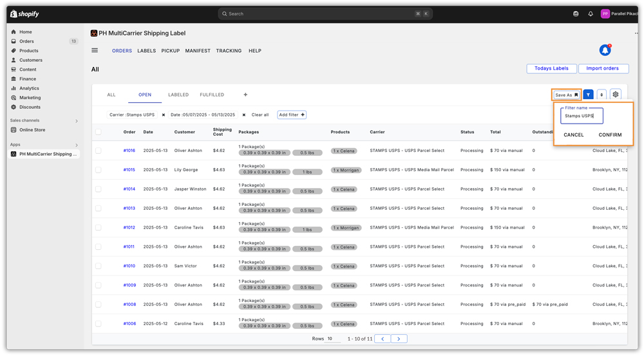Add a new view tab with plus
The height and width of the screenshot is (356, 644).
point(245,95)
